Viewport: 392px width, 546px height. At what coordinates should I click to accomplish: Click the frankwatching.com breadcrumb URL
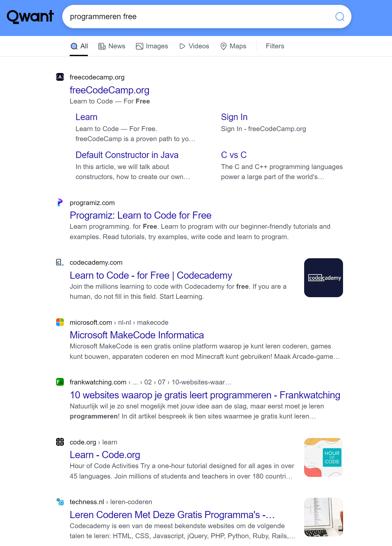pos(150,382)
